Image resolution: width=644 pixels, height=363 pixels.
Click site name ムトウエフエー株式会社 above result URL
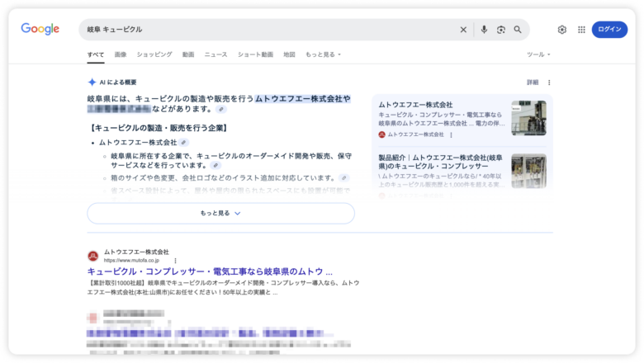136,252
